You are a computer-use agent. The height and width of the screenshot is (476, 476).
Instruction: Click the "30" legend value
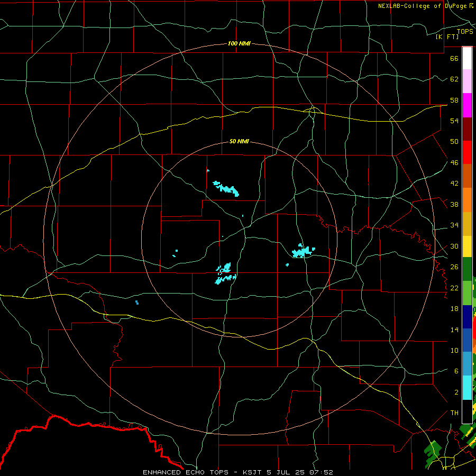click(x=454, y=246)
